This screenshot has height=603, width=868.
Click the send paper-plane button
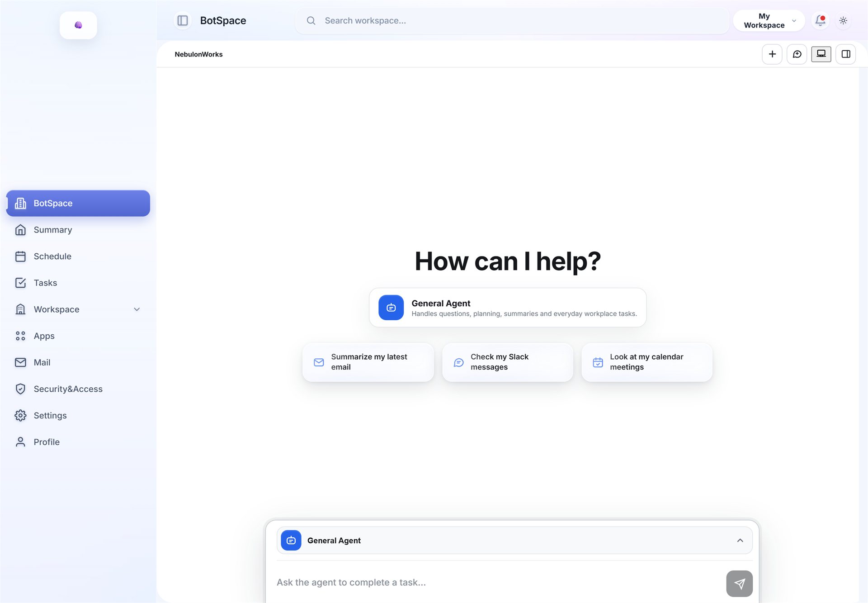pos(740,584)
